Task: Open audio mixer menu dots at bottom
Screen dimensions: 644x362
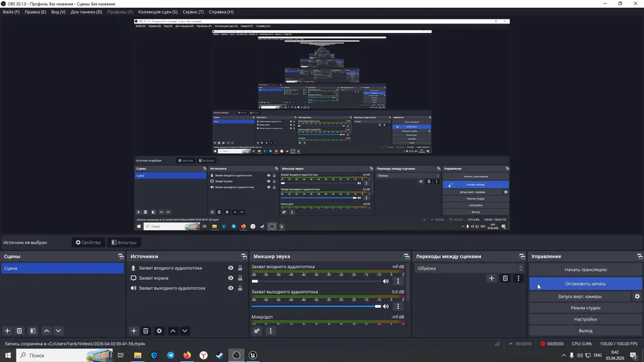Action: (270, 331)
